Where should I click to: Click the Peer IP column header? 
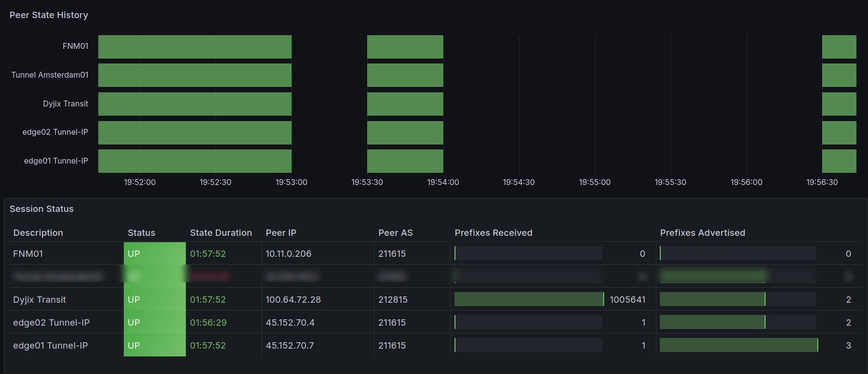(x=281, y=233)
